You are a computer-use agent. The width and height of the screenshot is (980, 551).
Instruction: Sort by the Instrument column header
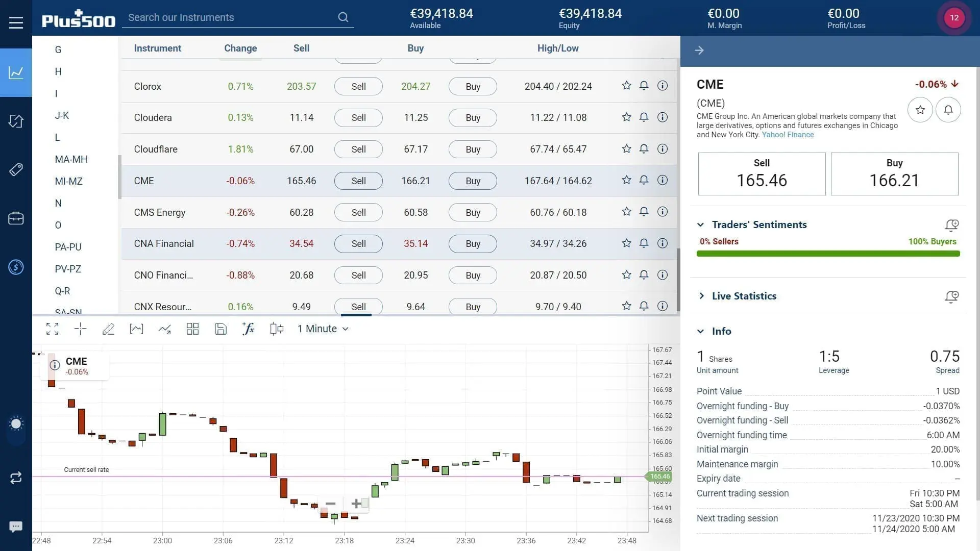157,48
